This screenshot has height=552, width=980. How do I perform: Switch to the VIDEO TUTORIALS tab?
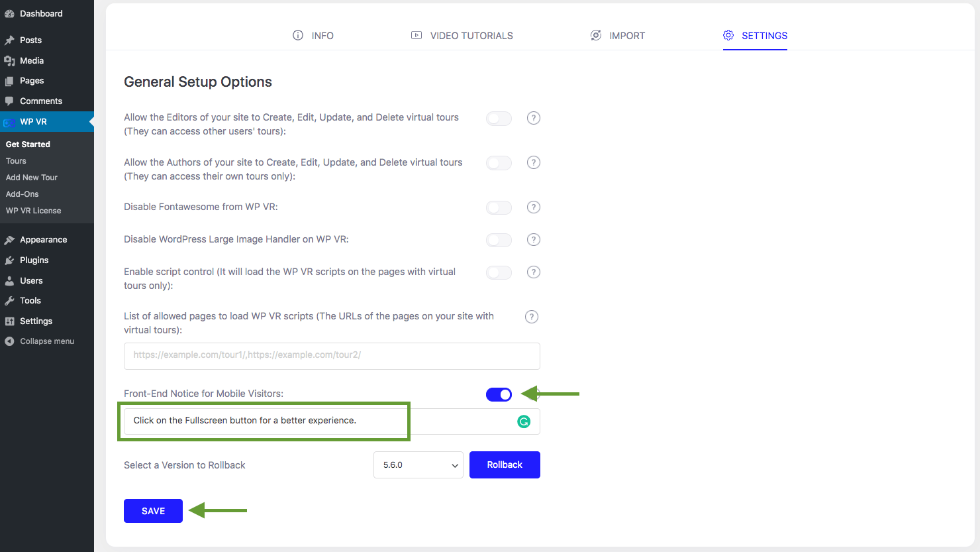(462, 36)
